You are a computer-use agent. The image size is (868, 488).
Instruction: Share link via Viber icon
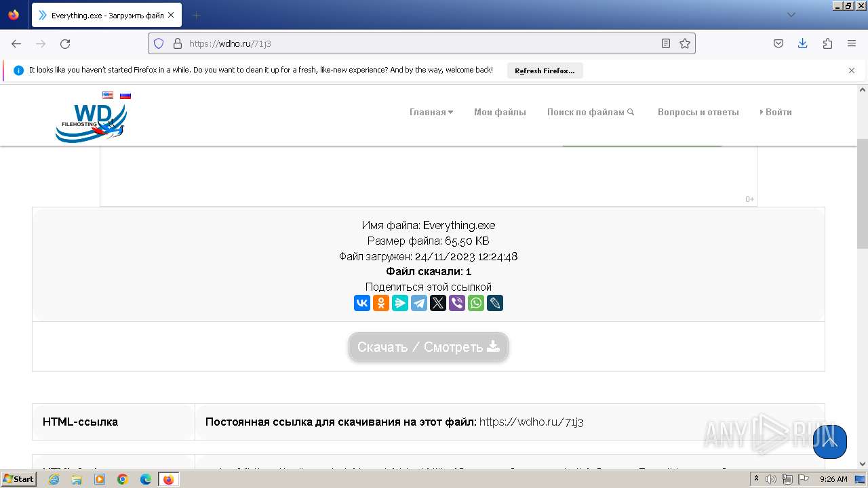pos(457,303)
